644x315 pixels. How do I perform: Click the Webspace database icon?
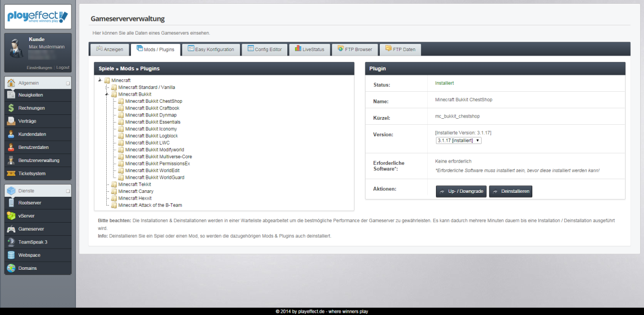[11, 255]
